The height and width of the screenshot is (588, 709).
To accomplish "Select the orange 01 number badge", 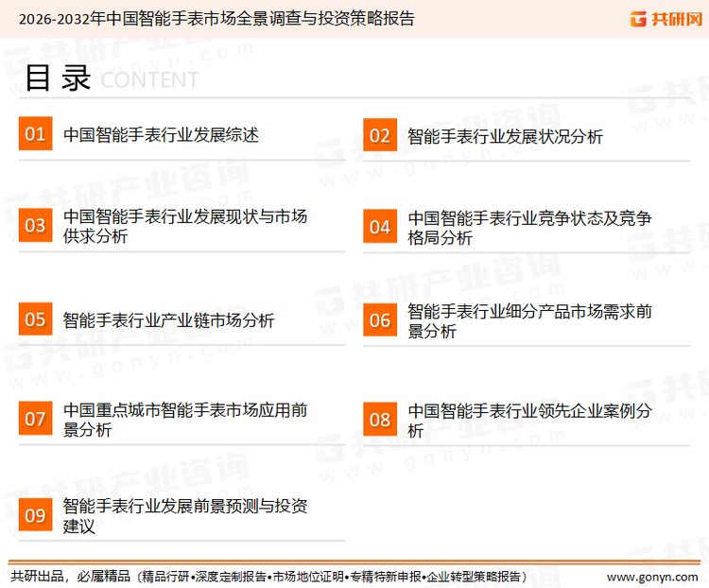I will 35,133.
